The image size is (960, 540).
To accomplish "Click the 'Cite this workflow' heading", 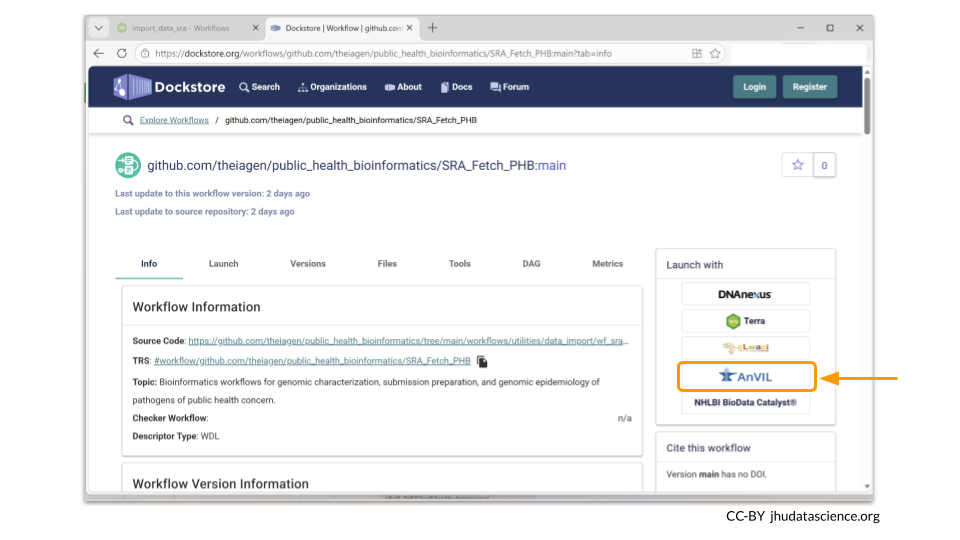I will [708, 448].
